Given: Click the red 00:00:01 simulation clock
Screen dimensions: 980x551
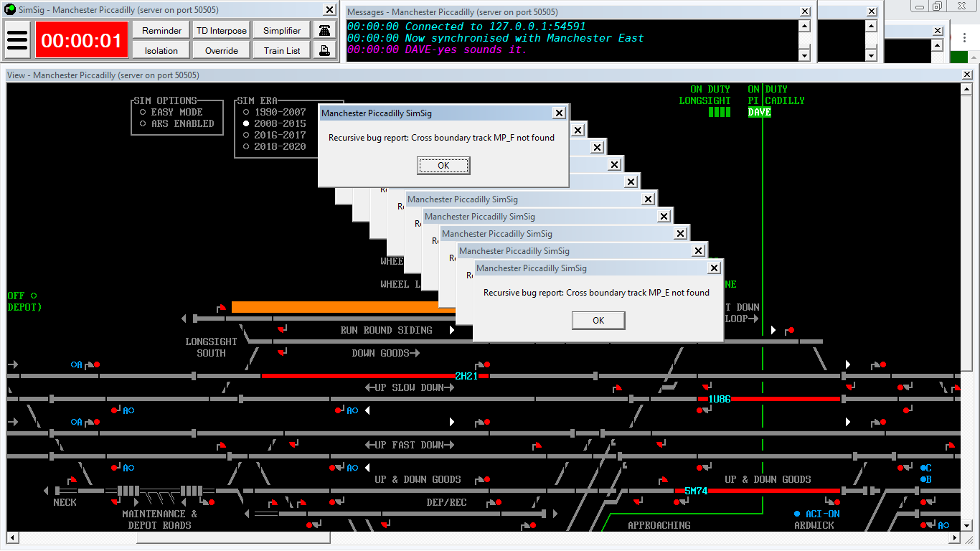Looking at the screenshot, I should (x=82, y=40).
